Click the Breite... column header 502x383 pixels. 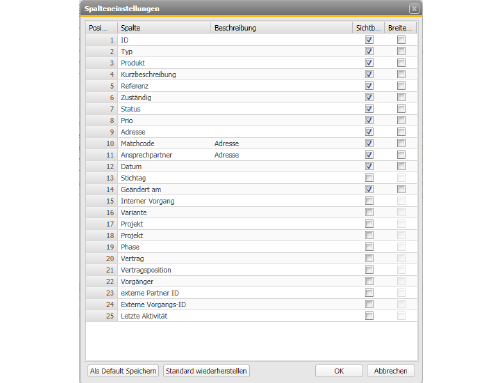[401, 28]
